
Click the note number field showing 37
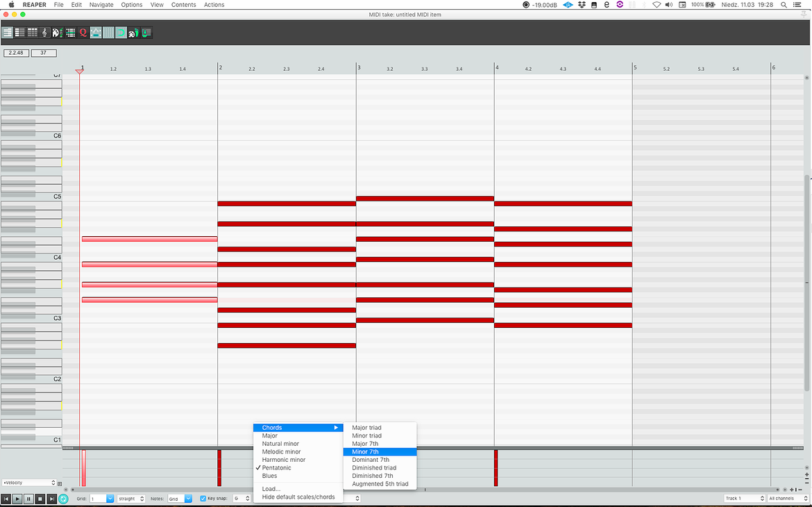click(x=44, y=53)
